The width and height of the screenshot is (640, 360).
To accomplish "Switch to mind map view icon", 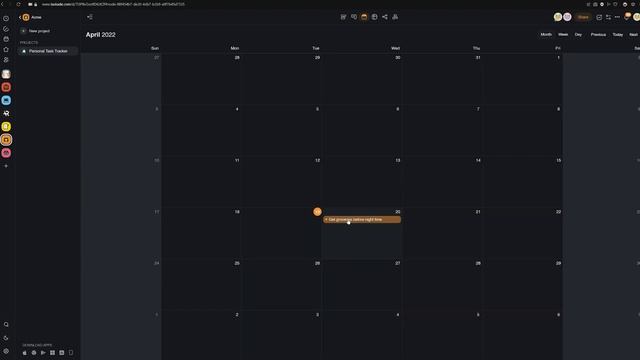I will [354, 17].
